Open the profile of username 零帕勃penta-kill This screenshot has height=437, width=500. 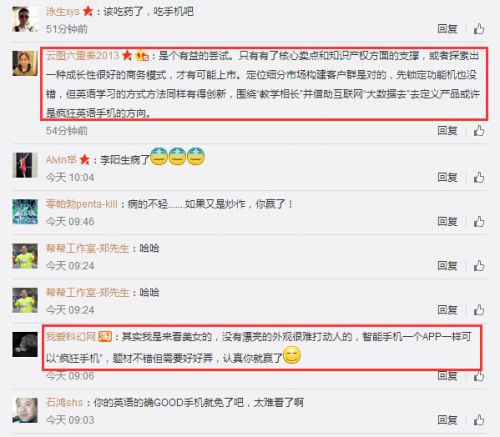click(82, 204)
